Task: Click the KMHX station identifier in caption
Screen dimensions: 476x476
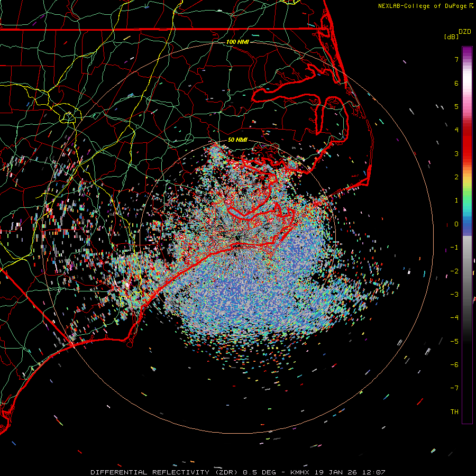Action: [299, 472]
